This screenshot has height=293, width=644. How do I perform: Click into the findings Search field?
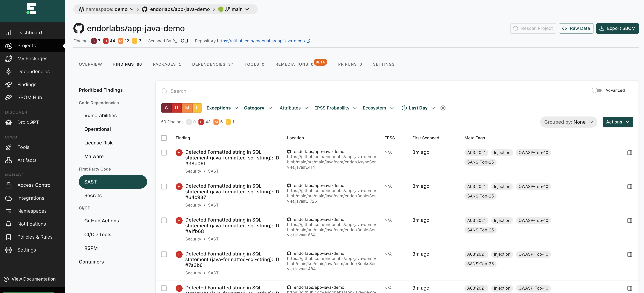(196, 91)
